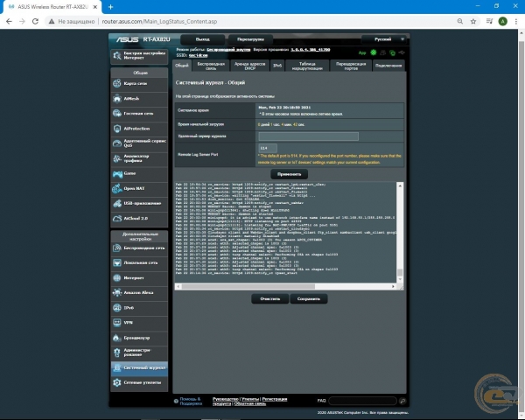The image size is (525, 420).
Task: Click the log horizontal scrollbar right arrow
Action: point(393,286)
